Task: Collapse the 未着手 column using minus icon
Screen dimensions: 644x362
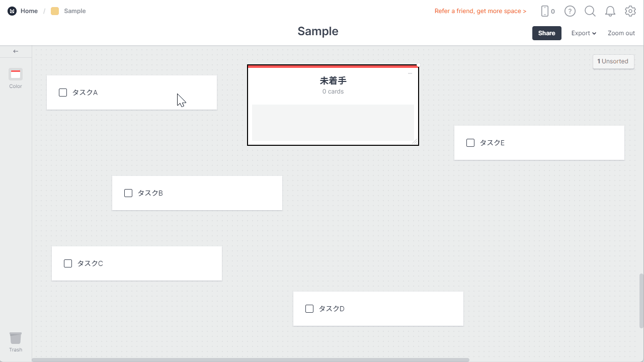Action: click(x=410, y=74)
